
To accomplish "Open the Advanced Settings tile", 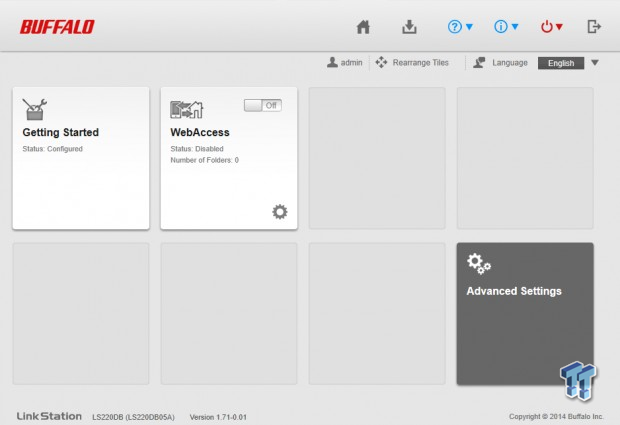I will pyautogui.click(x=525, y=314).
